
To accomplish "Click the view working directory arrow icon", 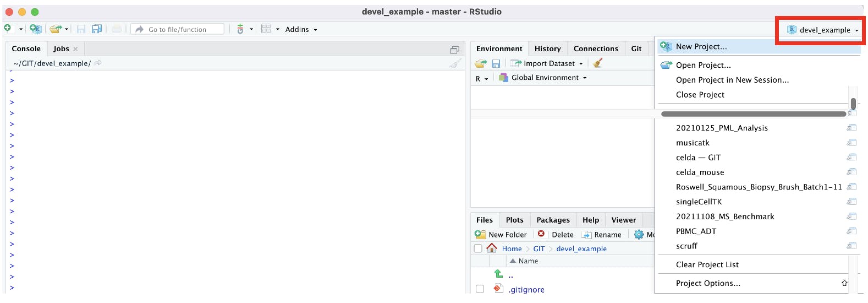I will pyautogui.click(x=98, y=63).
